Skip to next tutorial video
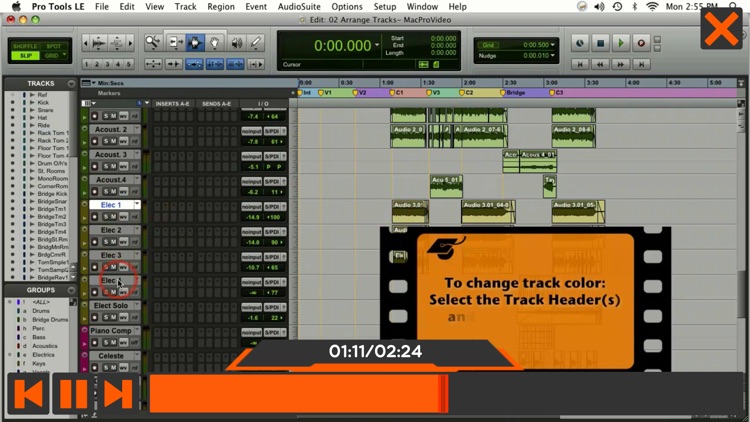This screenshot has width=750, height=422. 118,394
